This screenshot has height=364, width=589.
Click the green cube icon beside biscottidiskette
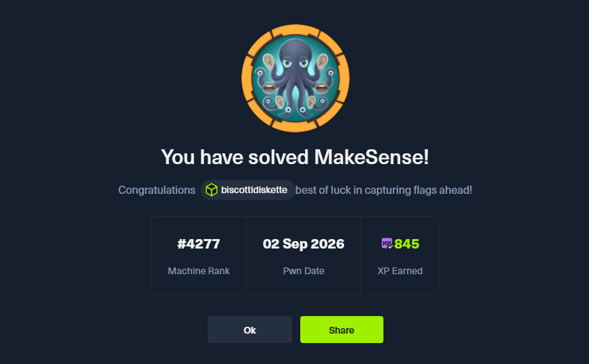[x=212, y=190]
